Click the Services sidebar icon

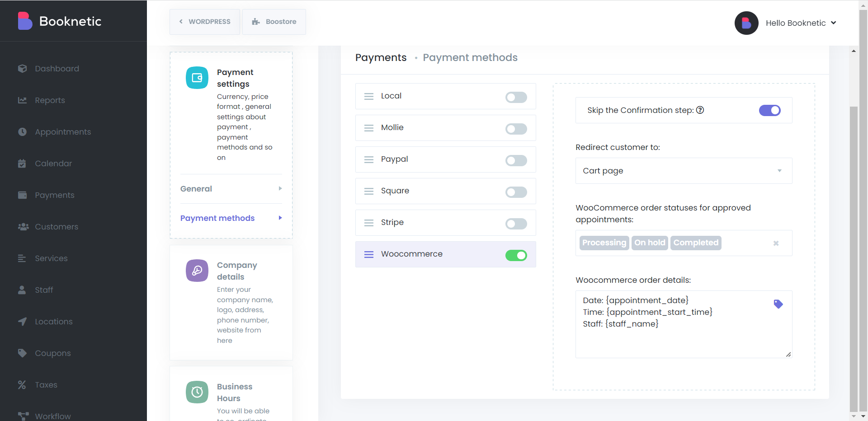coord(22,258)
